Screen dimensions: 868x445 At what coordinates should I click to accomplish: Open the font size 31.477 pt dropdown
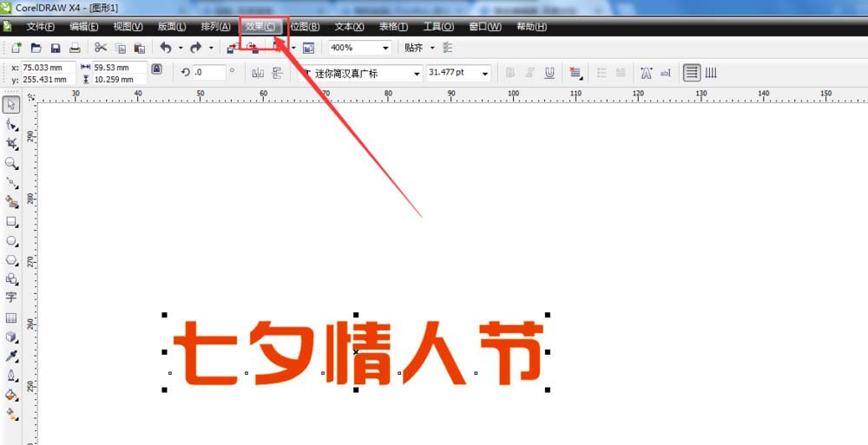click(487, 74)
